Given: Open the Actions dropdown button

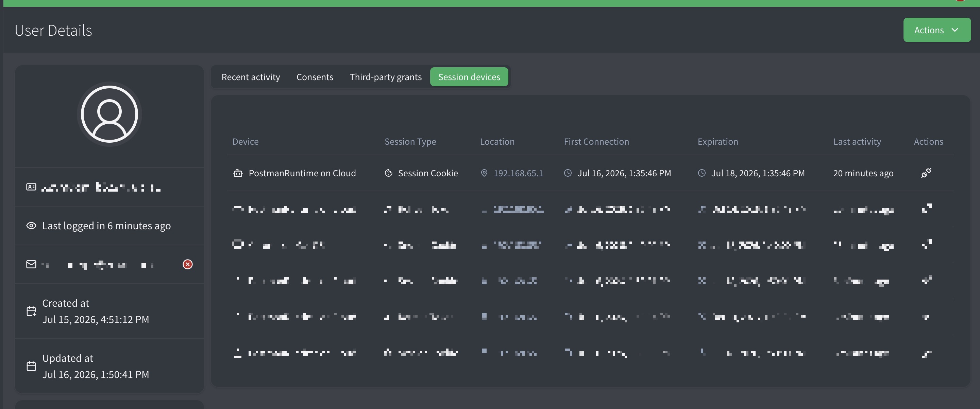Looking at the screenshot, I should (936, 30).
